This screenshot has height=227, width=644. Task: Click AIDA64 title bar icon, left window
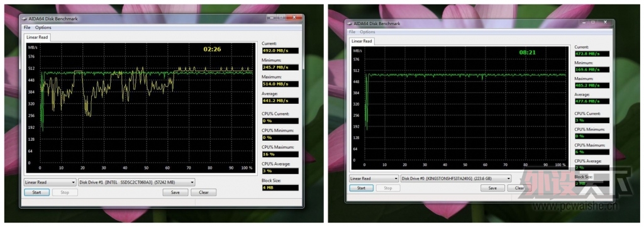tap(25, 18)
